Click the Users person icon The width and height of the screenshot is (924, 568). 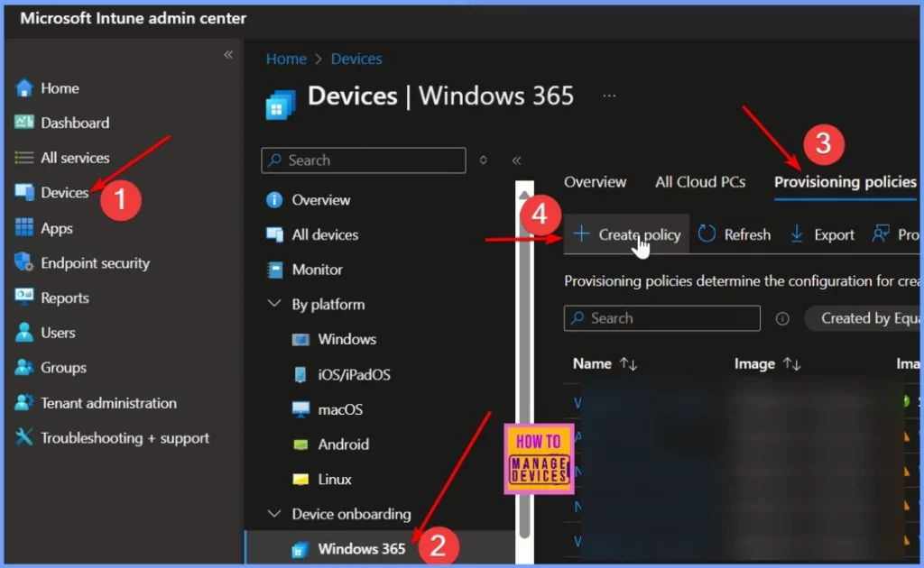coord(24,332)
